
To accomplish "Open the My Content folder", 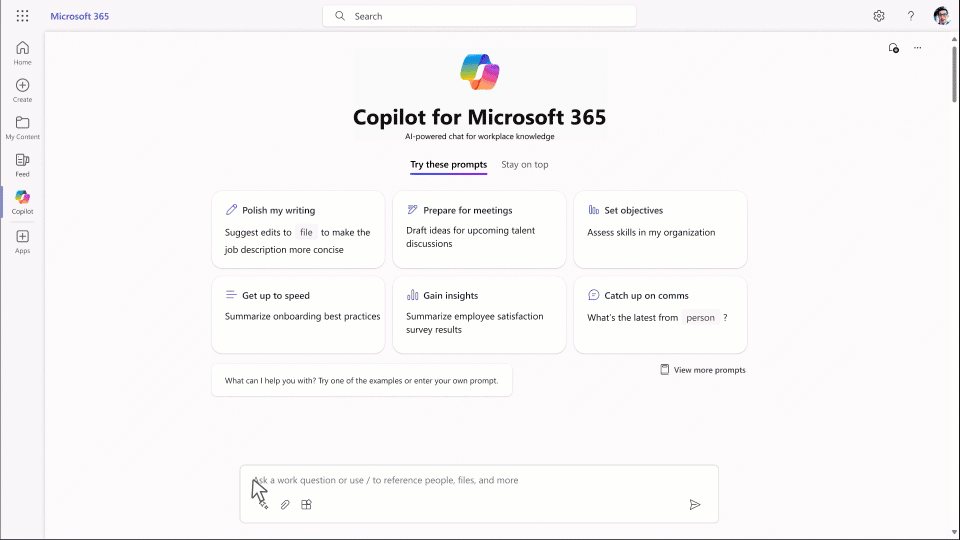I will 22,127.
